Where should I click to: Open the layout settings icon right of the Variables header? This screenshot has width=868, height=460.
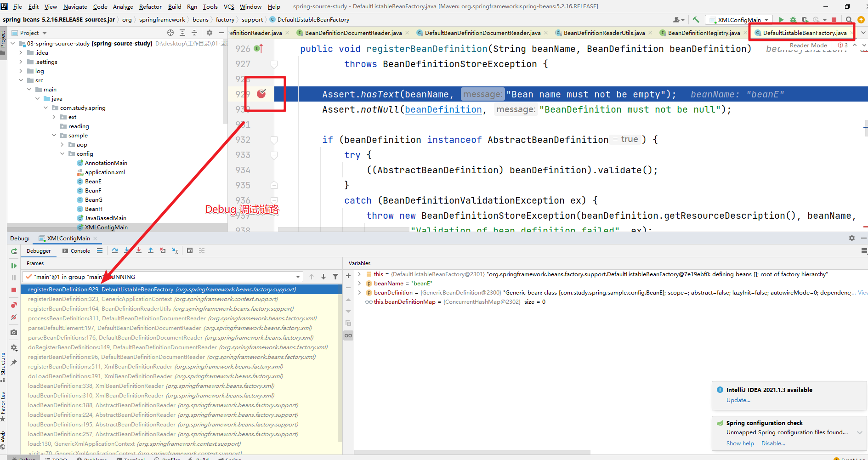864,250
